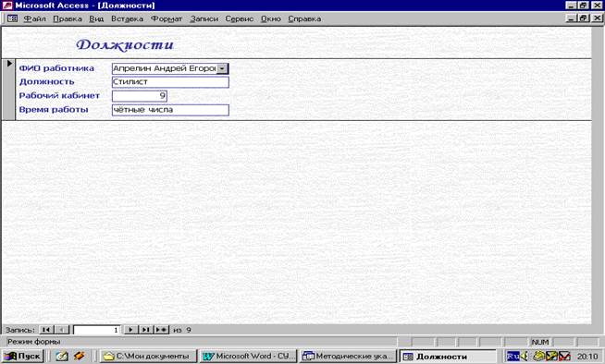Click the current record number box
Image resolution: width=605 pixels, height=364 pixels.
coord(96,330)
